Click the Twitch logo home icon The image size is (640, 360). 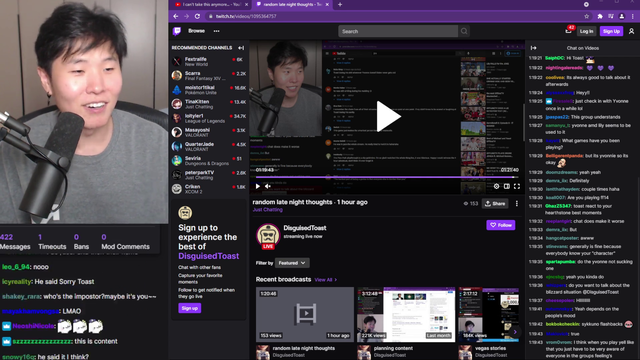177,31
